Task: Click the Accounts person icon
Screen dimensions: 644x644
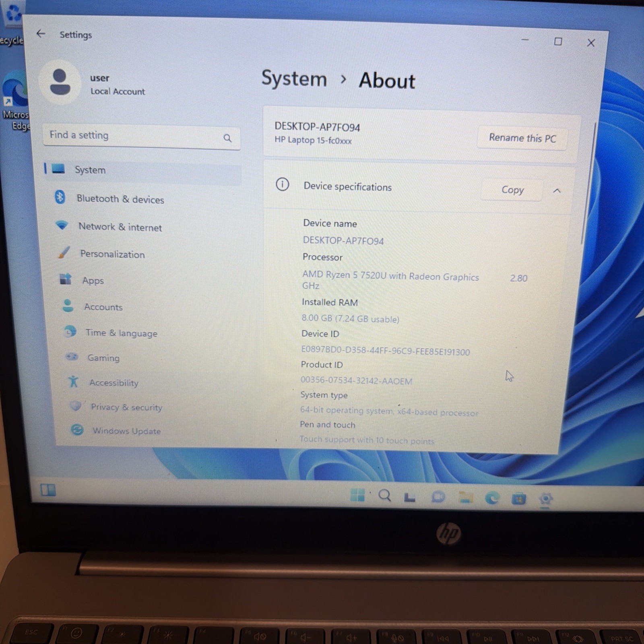Action: click(x=68, y=305)
